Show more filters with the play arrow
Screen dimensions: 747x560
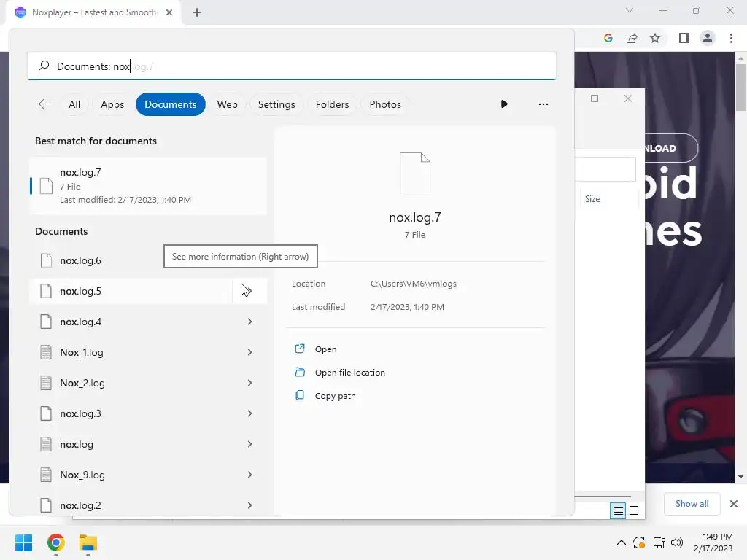coord(504,104)
